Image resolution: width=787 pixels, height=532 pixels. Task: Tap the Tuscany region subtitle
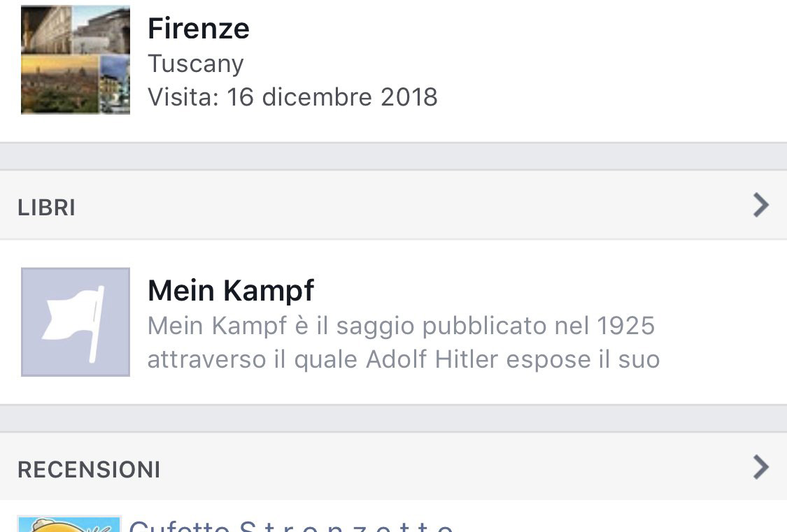coord(196,64)
